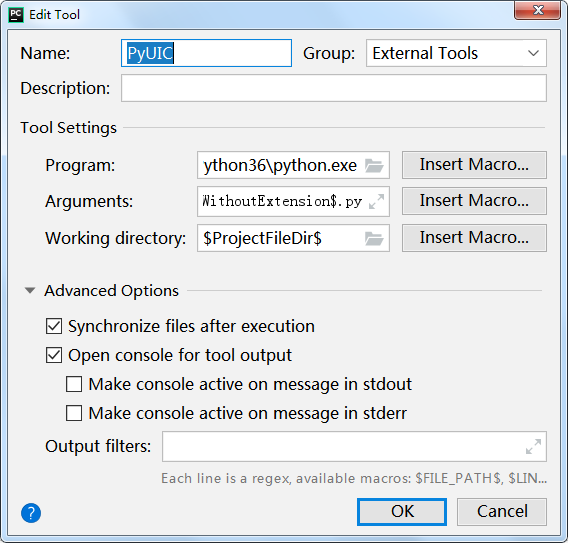Click Insert Macro button for Working directory

pos(474,238)
